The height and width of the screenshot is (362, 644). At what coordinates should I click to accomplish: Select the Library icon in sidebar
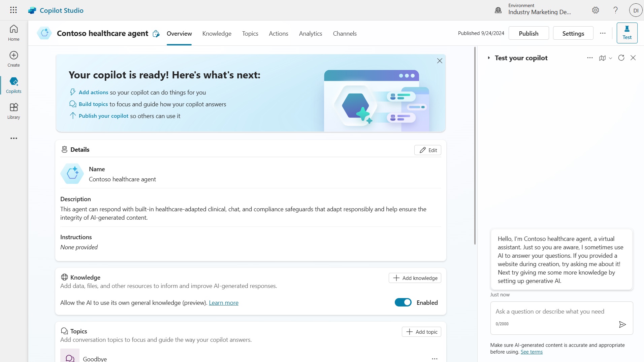13,111
